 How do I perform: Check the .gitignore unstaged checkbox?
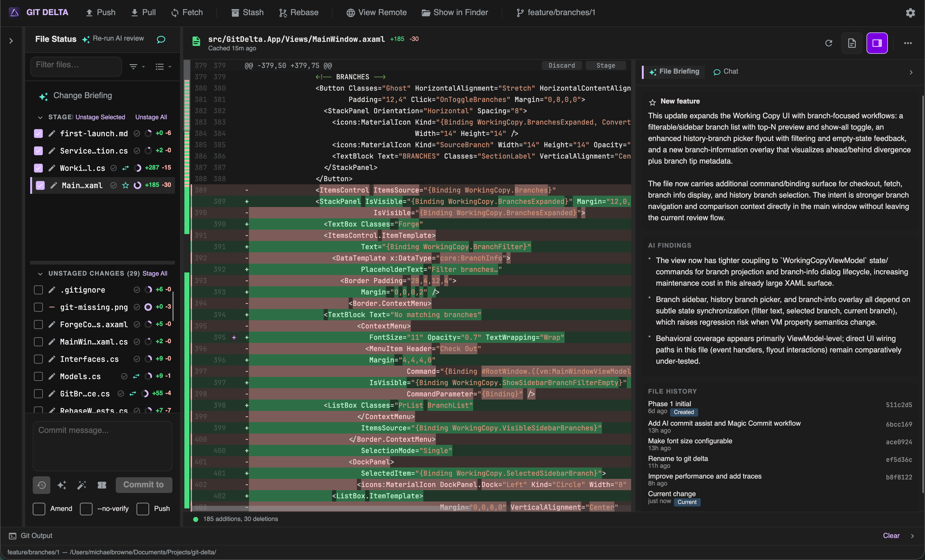tap(38, 290)
